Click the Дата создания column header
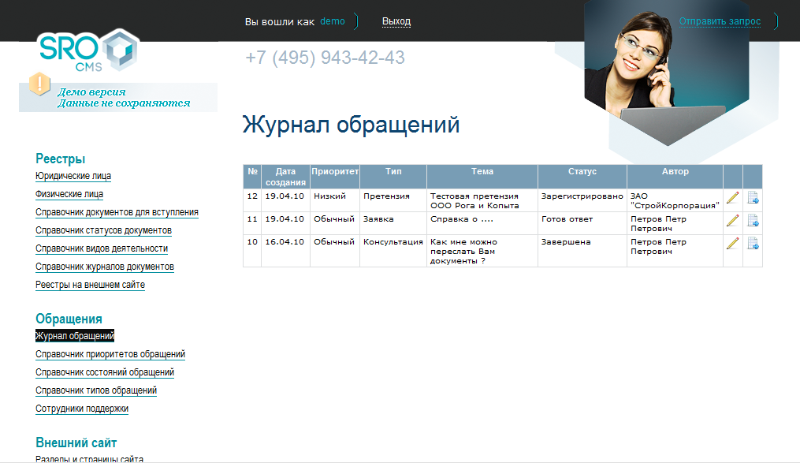The width and height of the screenshot is (800, 463). pos(286,177)
